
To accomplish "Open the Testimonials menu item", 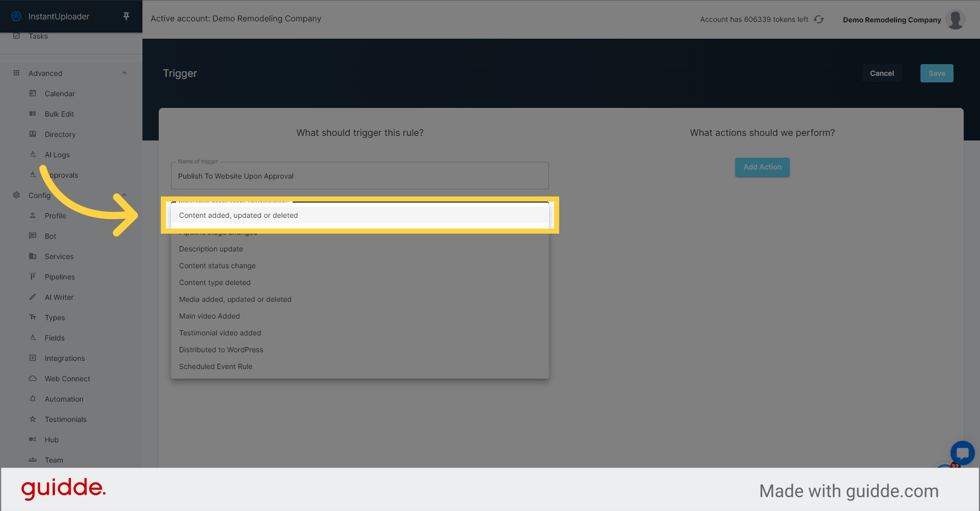I will [66, 419].
